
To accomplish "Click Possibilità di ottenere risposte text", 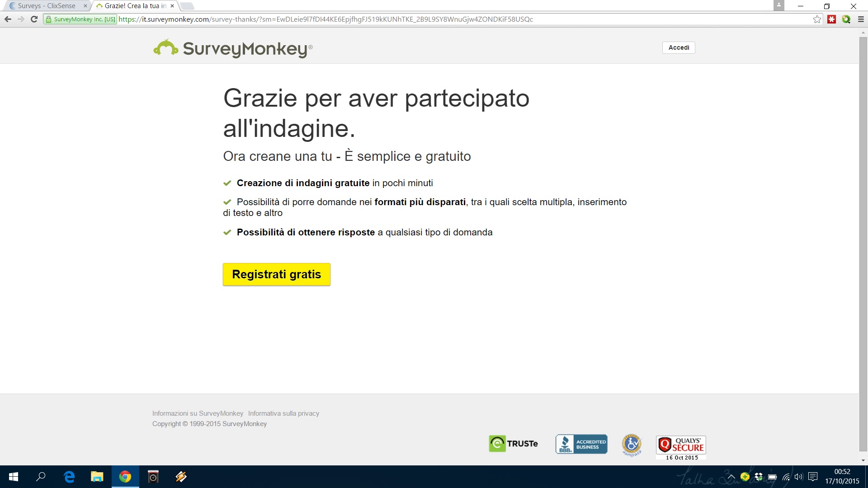I will (x=306, y=232).
